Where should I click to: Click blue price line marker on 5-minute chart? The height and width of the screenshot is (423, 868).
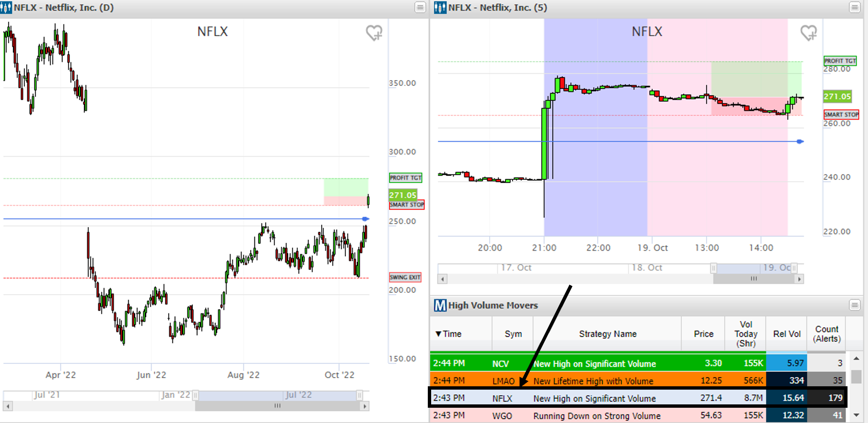click(800, 142)
